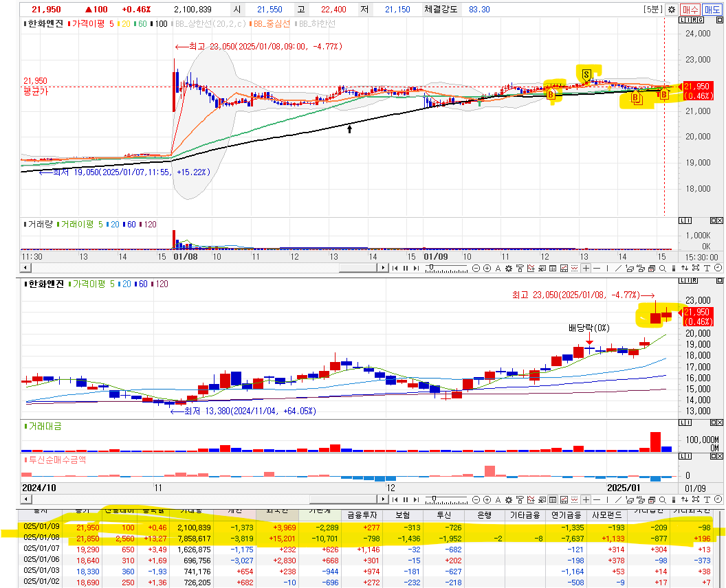This screenshot has height=588, width=726.
Task: Toggle the R button on the 5-minute chart
Action: point(694,21)
